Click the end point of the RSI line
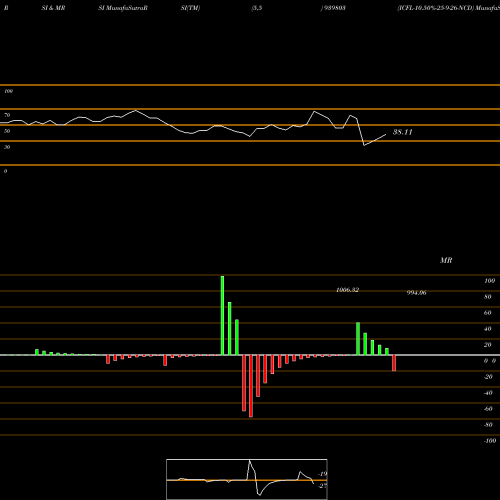This screenshot has height=500, width=500. coord(386,134)
